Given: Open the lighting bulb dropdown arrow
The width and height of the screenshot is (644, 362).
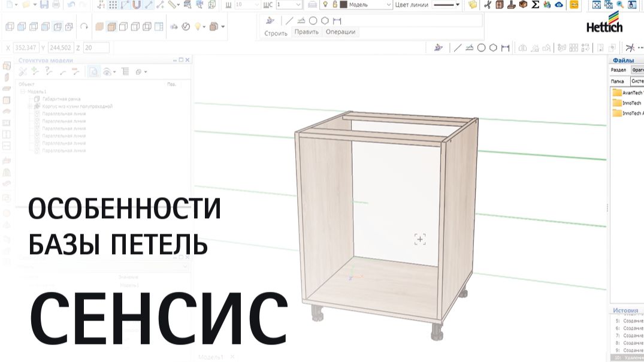Looking at the screenshot, I should point(204,27).
